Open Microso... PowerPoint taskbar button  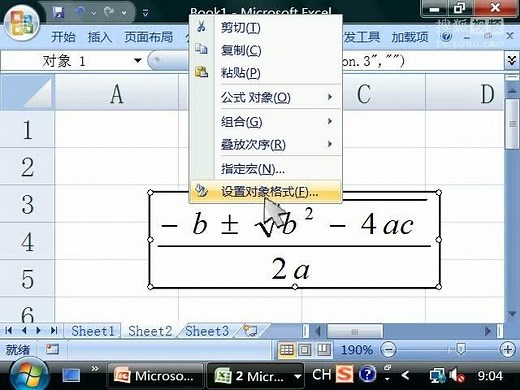tap(156, 376)
